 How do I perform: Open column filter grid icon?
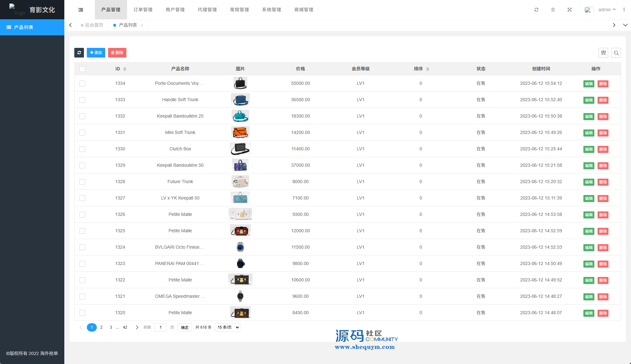(603, 53)
